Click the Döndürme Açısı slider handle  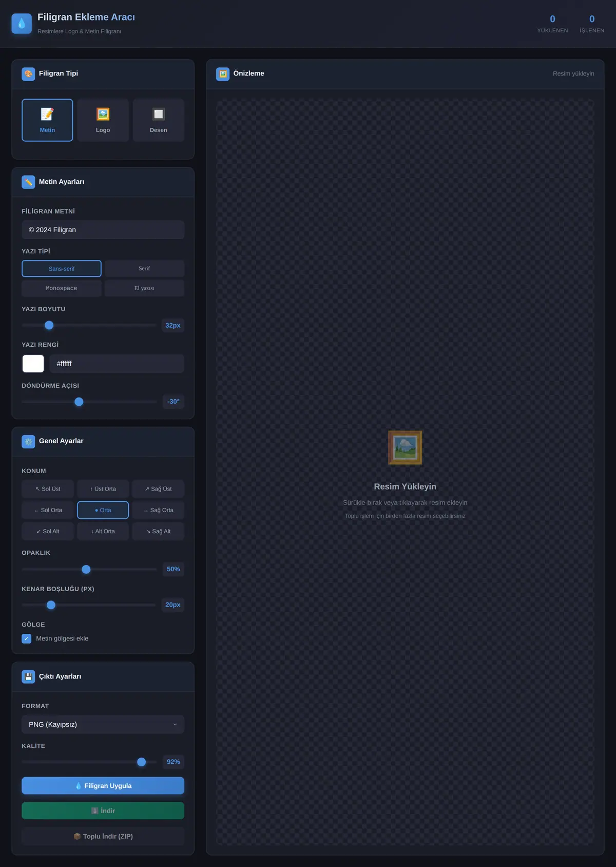click(x=79, y=402)
